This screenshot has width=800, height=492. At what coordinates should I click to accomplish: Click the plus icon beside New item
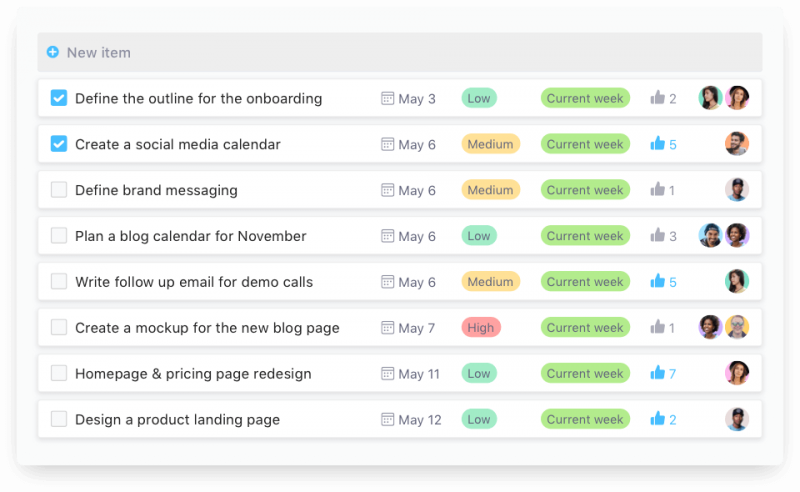pos(53,52)
